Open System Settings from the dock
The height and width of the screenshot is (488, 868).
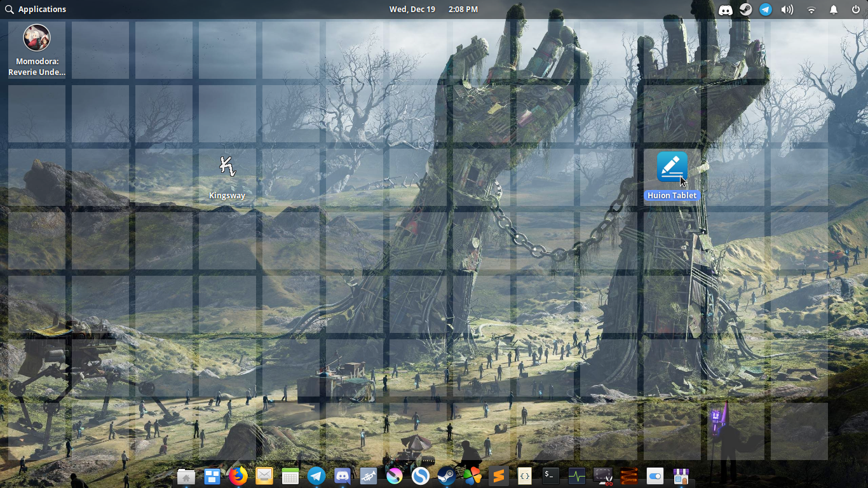click(x=655, y=476)
